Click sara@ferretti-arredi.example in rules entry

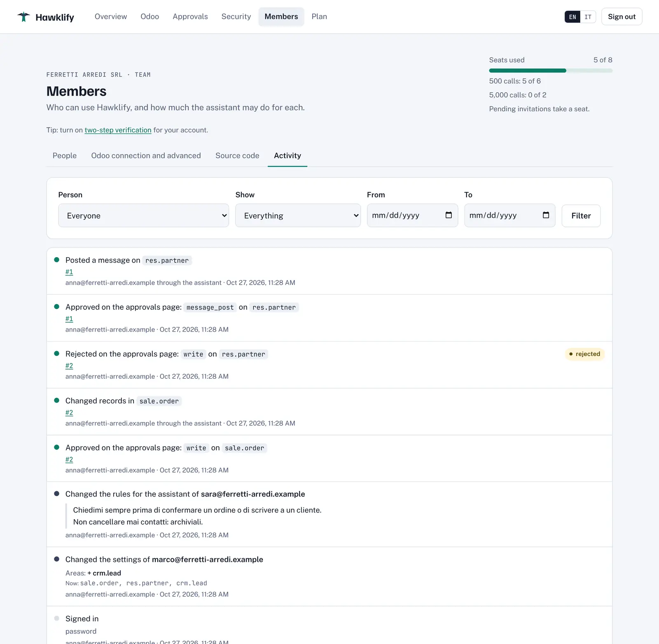253,494
